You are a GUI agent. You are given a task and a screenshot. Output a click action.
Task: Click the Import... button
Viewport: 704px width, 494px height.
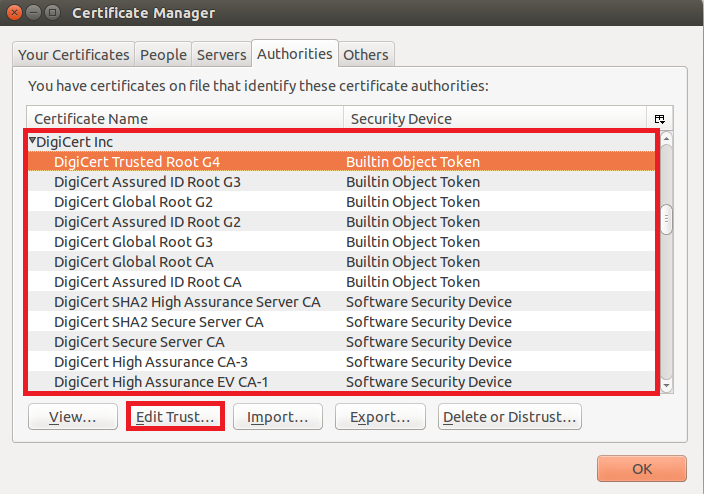click(277, 417)
